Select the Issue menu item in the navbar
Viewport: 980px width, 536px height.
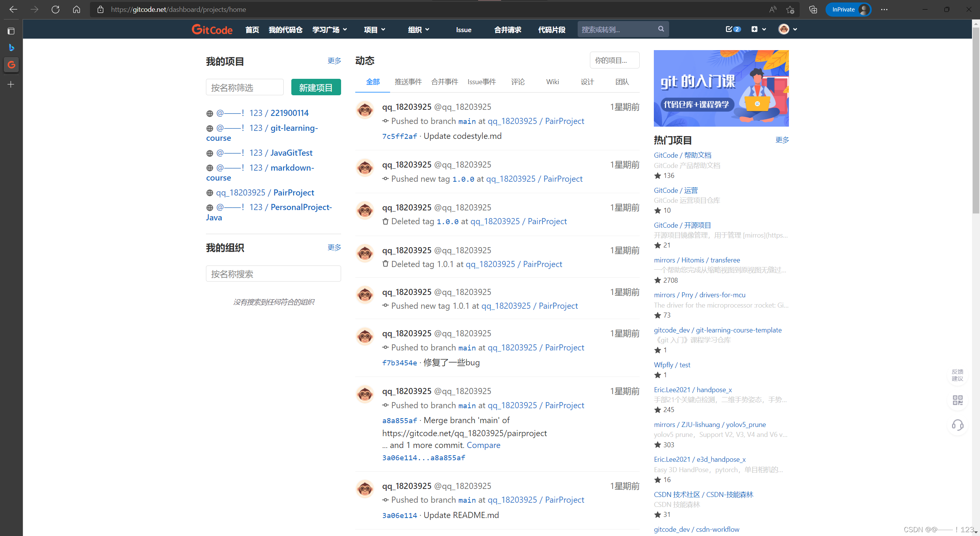pyautogui.click(x=463, y=29)
